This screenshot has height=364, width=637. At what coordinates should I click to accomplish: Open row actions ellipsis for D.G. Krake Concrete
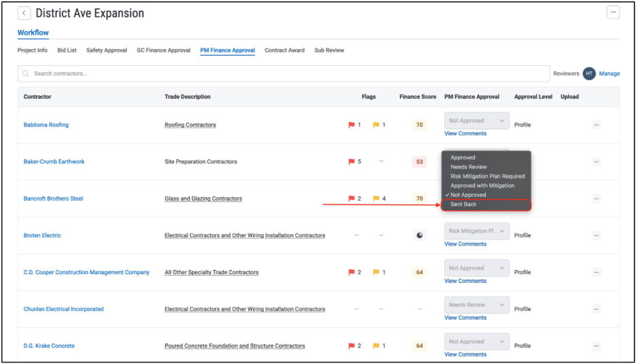[596, 346]
